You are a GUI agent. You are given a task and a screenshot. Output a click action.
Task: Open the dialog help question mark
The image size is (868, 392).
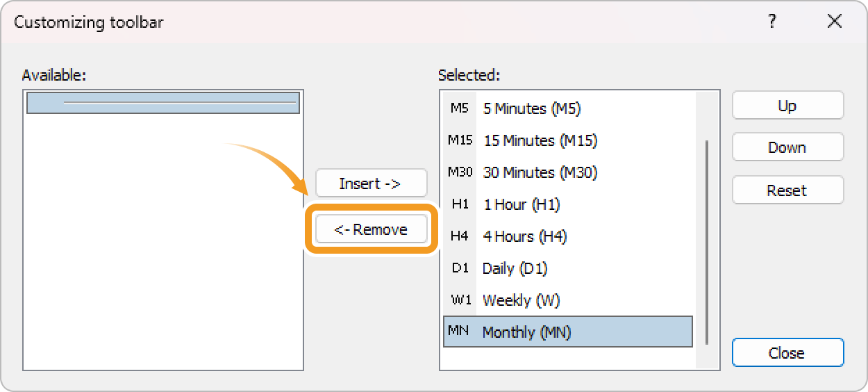coord(771,22)
